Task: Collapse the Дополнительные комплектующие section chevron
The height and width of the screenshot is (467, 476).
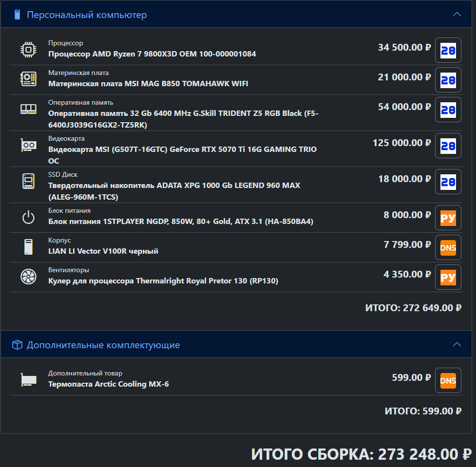Action: tap(457, 345)
